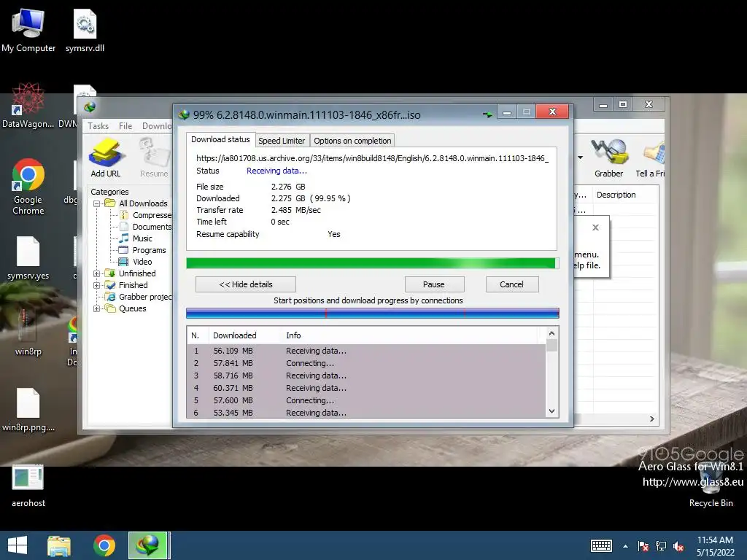
Task: Pause the download
Action: point(434,284)
